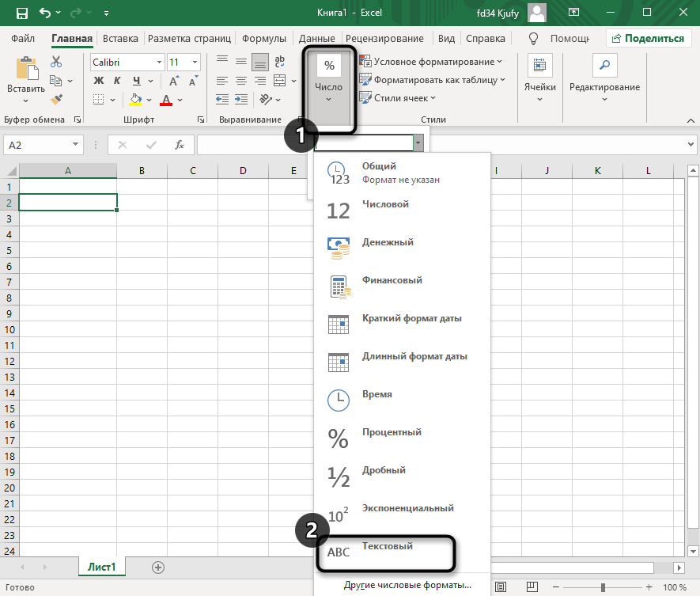Click the Cut scissors icon
The width and height of the screenshot is (700, 596).
(56, 62)
